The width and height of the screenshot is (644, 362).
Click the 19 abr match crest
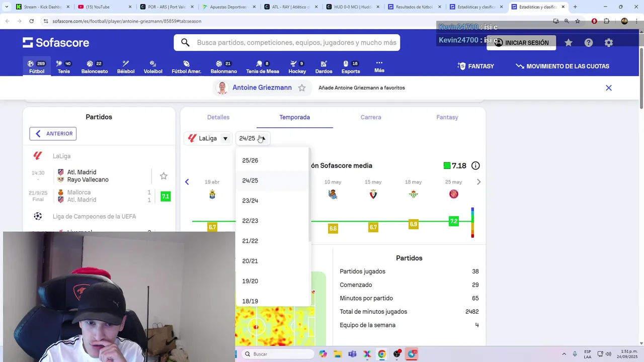[212, 195]
